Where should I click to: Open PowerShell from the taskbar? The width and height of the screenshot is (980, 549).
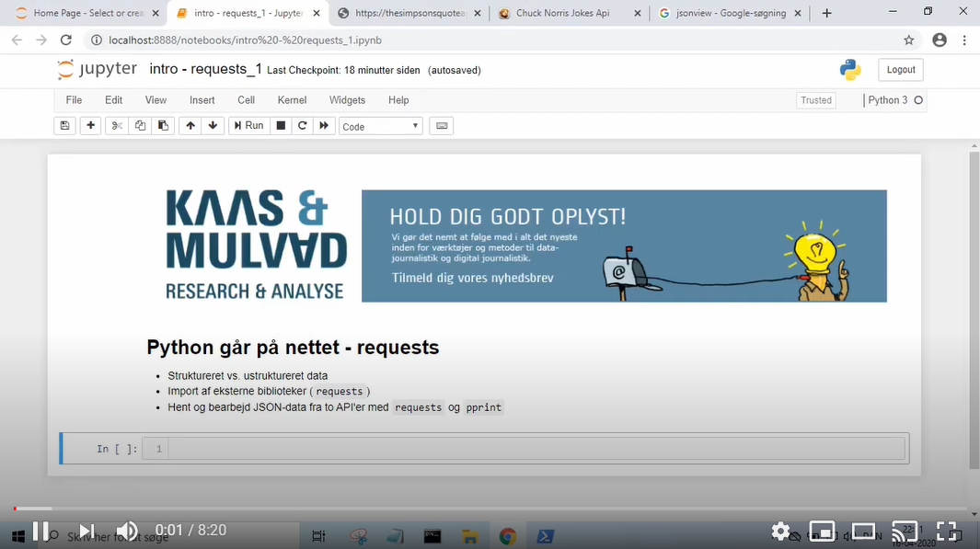(x=545, y=536)
